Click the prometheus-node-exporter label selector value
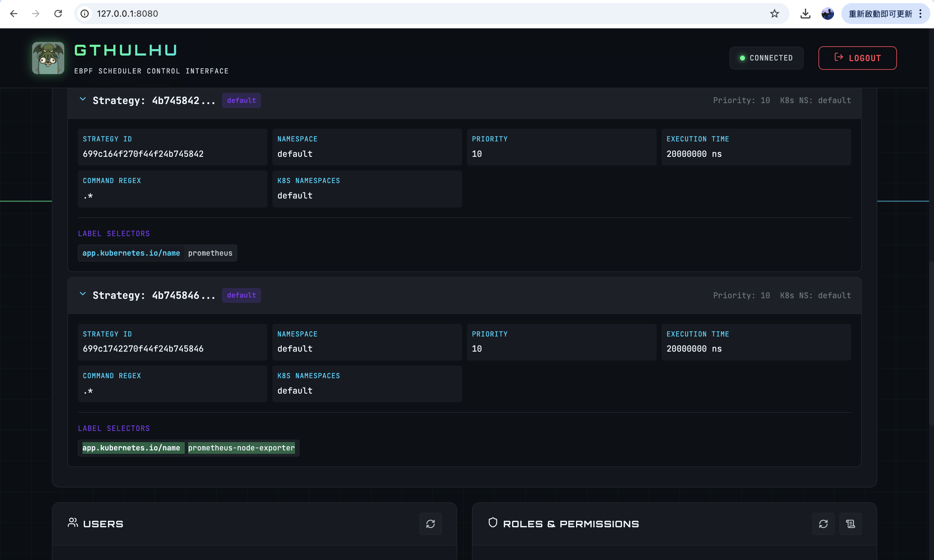This screenshot has height=560, width=934. (x=241, y=448)
